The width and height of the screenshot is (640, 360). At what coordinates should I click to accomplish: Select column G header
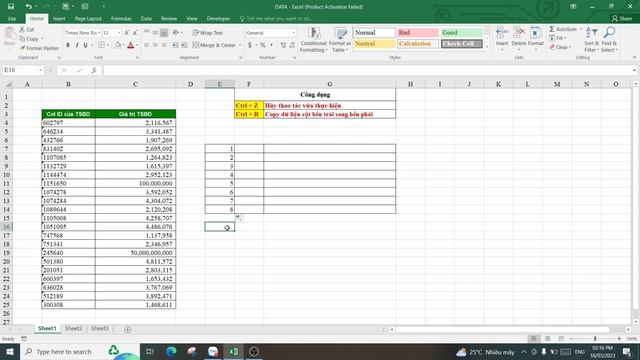point(329,84)
